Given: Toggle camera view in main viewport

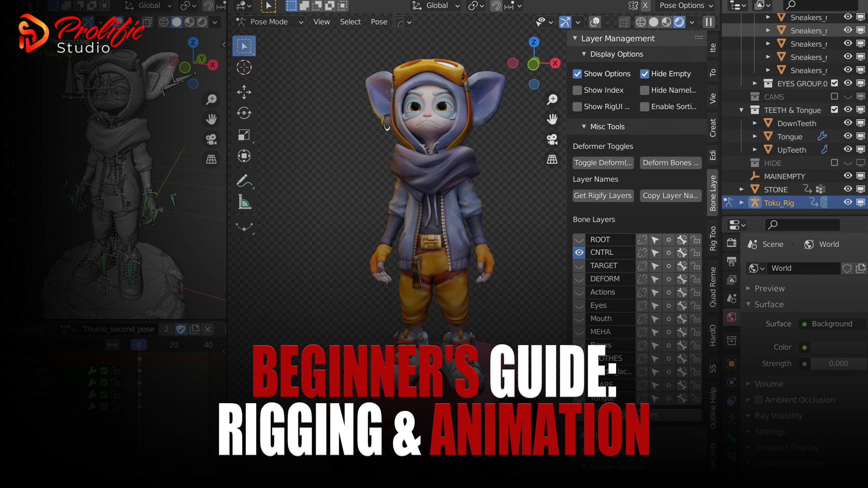Looking at the screenshot, I should (552, 139).
